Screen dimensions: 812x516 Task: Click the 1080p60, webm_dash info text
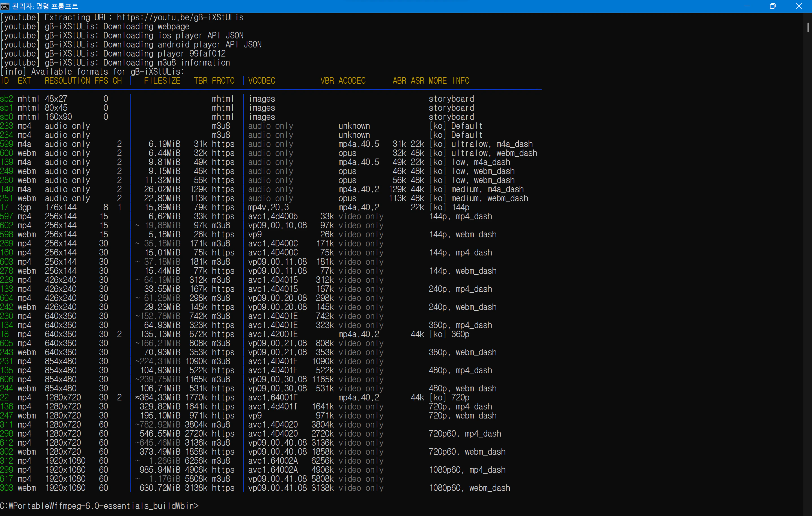(x=470, y=488)
